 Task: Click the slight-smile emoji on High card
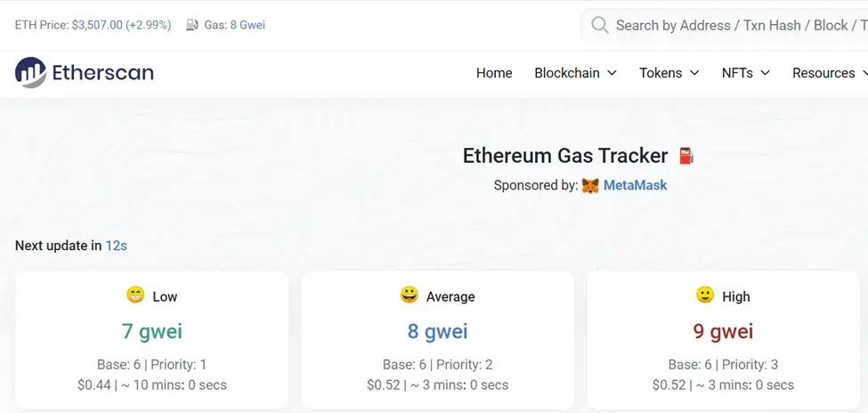click(705, 296)
